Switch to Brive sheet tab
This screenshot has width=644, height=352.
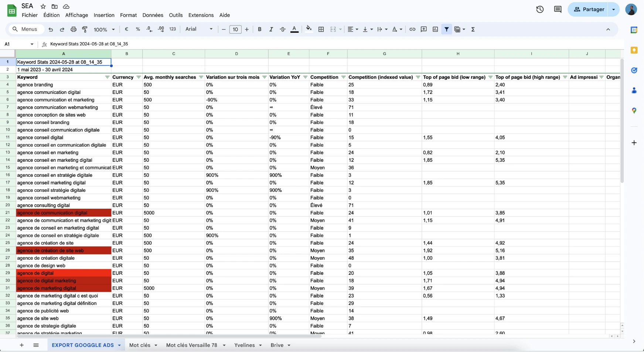point(277,345)
